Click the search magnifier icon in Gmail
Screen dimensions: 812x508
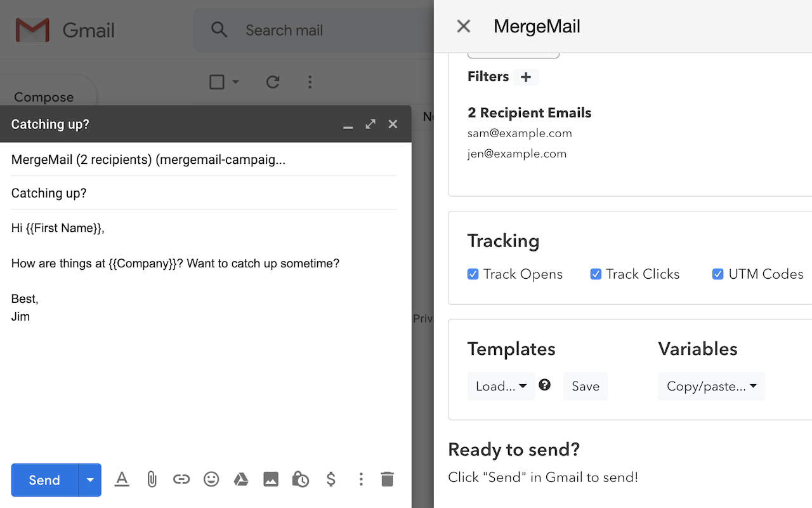[219, 30]
